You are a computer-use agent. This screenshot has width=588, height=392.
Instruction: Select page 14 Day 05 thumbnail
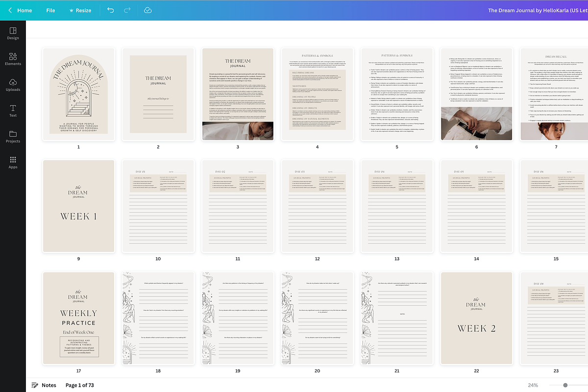point(477,206)
